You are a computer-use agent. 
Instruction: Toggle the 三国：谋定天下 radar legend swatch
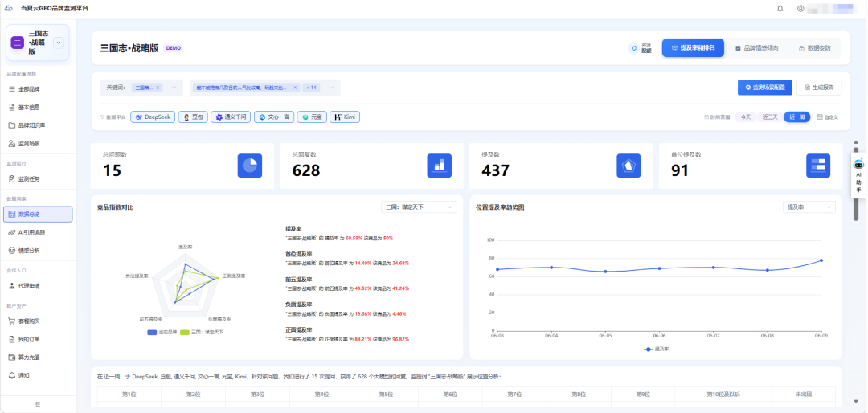coord(185,332)
